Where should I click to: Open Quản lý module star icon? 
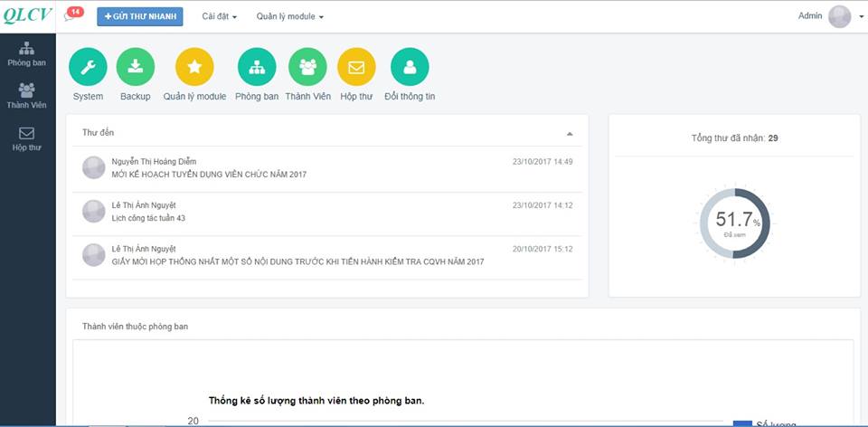click(194, 67)
